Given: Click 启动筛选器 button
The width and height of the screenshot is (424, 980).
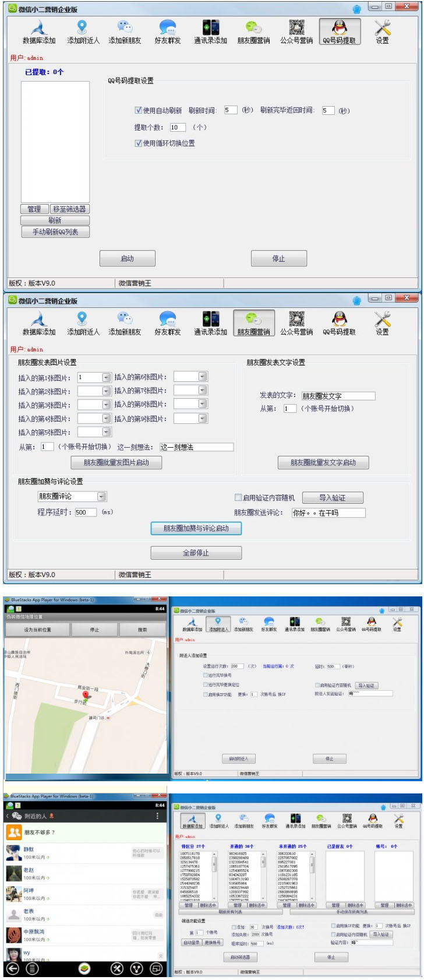Looking at the screenshot, I should coord(240,957).
